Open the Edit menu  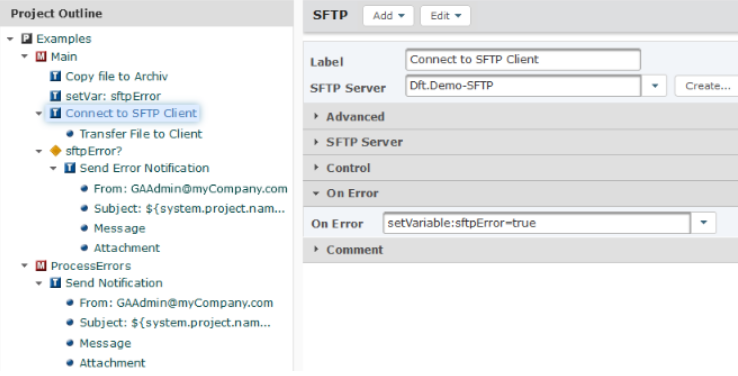[x=445, y=16]
